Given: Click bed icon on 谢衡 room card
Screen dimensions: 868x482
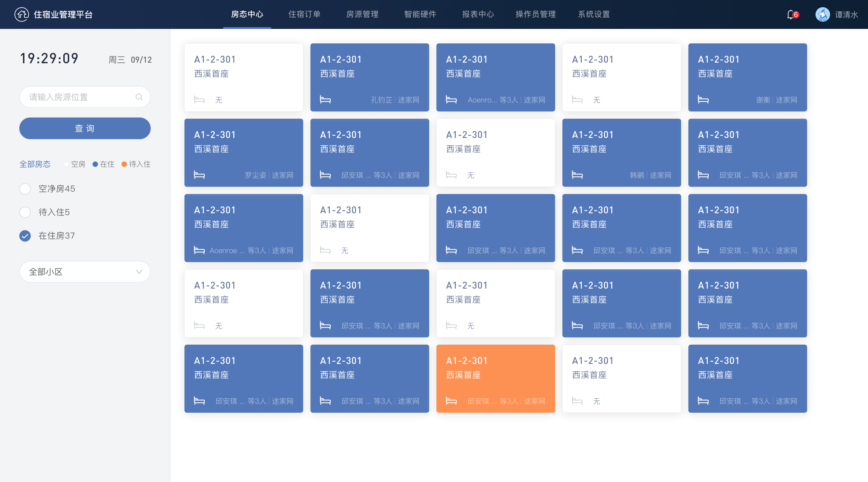Looking at the screenshot, I should pos(703,100).
